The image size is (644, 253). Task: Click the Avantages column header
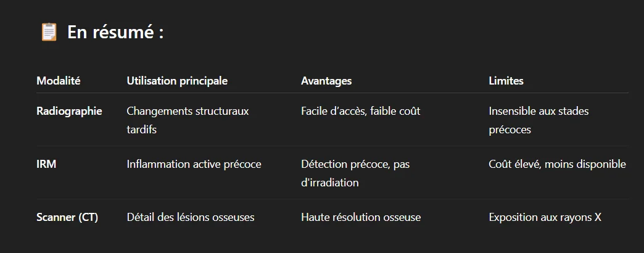click(x=326, y=81)
